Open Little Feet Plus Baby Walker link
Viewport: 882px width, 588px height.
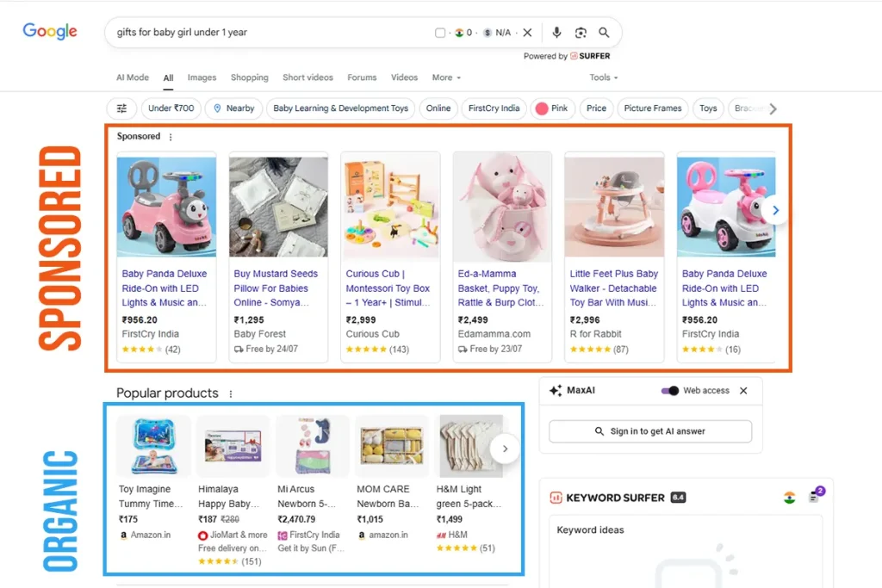[x=613, y=288]
